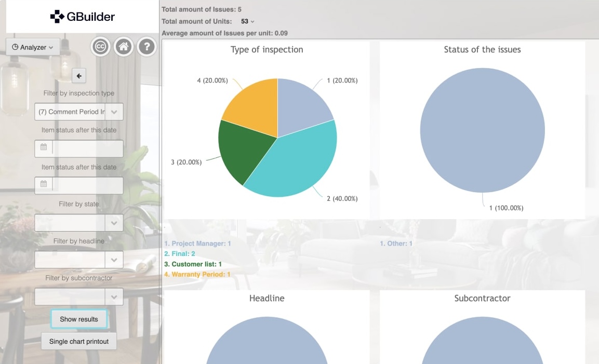Image resolution: width=599 pixels, height=364 pixels.
Task: Click the 'Type of inspection' chart title
Action: (x=267, y=50)
